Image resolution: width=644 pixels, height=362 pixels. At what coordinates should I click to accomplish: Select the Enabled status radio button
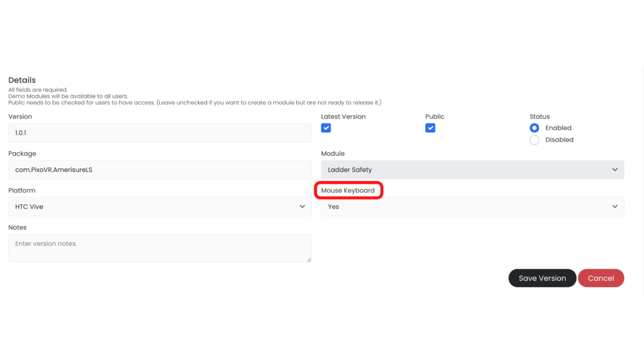click(535, 128)
